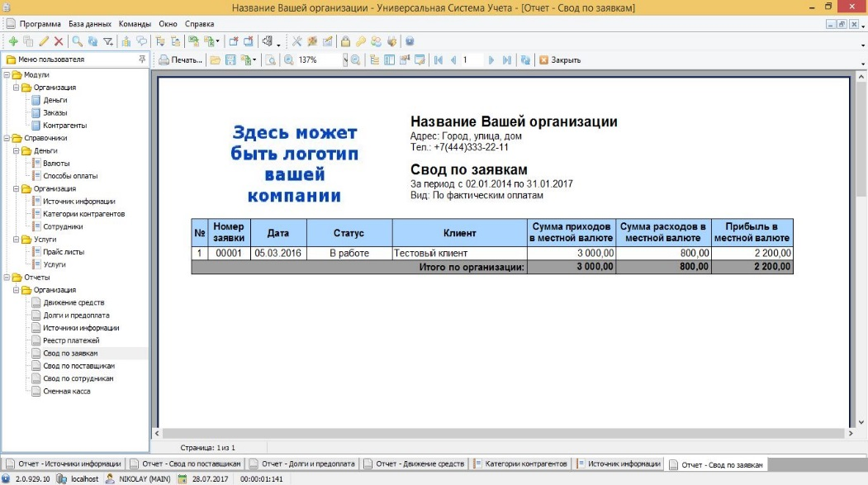Image resolution: width=868 pixels, height=485 pixels.
Task: Collapse the Справочники tree node
Action: (7, 138)
